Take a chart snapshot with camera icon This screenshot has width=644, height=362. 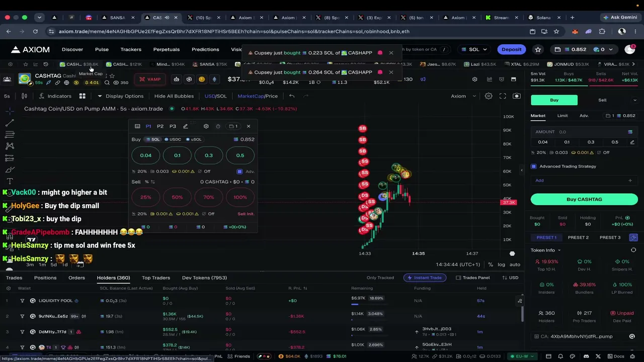coord(517,96)
